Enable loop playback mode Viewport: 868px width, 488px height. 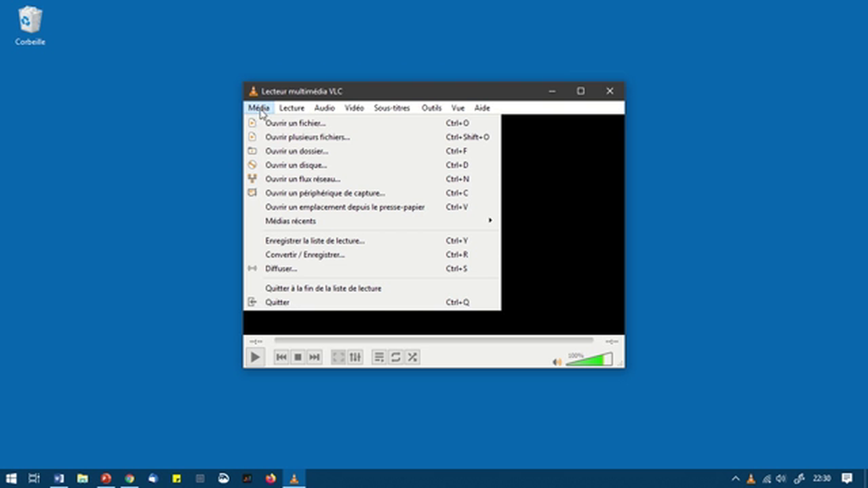395,357
